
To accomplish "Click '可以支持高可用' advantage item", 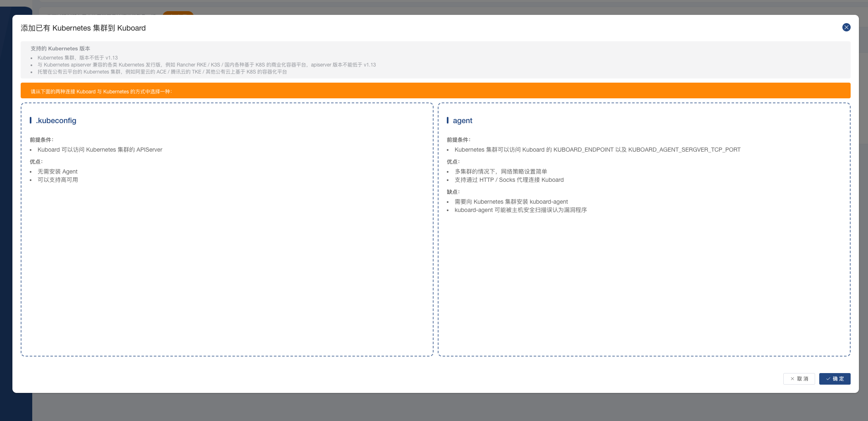I will click(x=57, y=180).
